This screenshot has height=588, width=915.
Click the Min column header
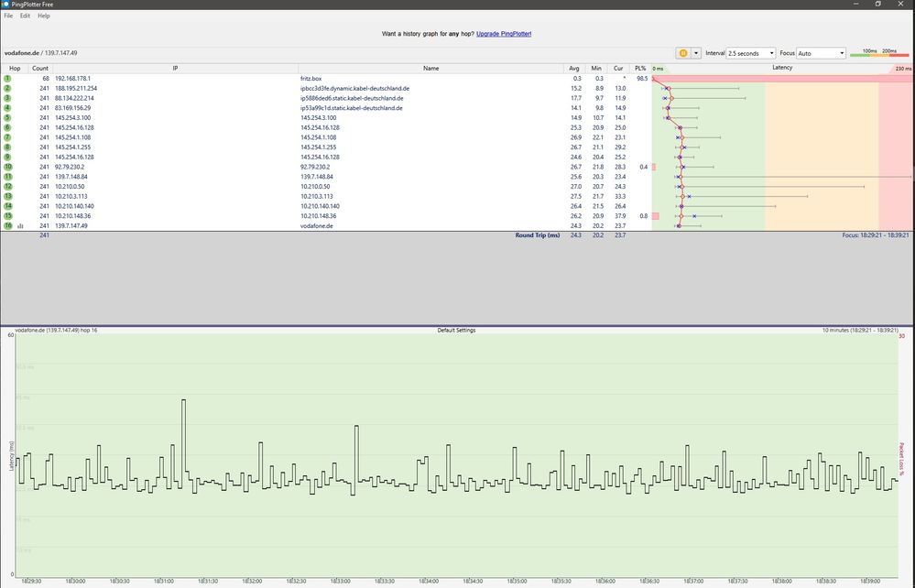click(x=595, y=69)
